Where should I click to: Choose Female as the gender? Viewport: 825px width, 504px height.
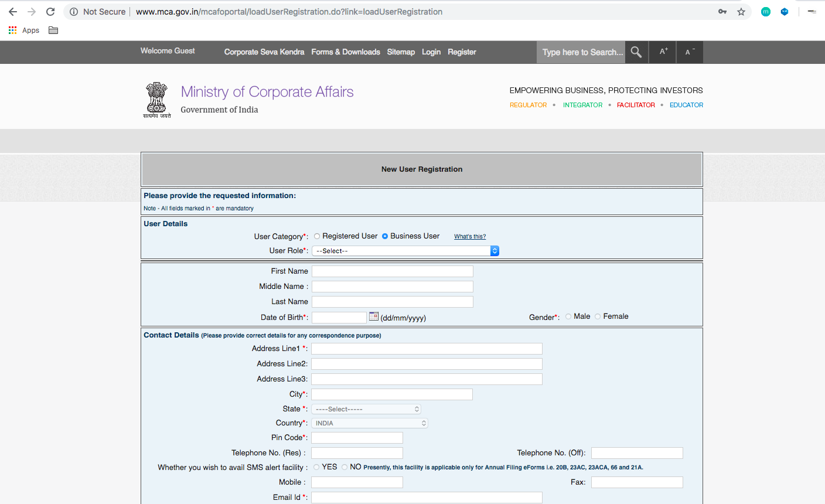pos(598,316)
